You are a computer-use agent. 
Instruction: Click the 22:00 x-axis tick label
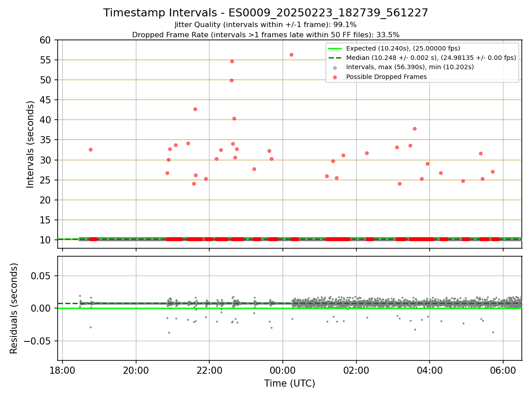click(209, 371)
